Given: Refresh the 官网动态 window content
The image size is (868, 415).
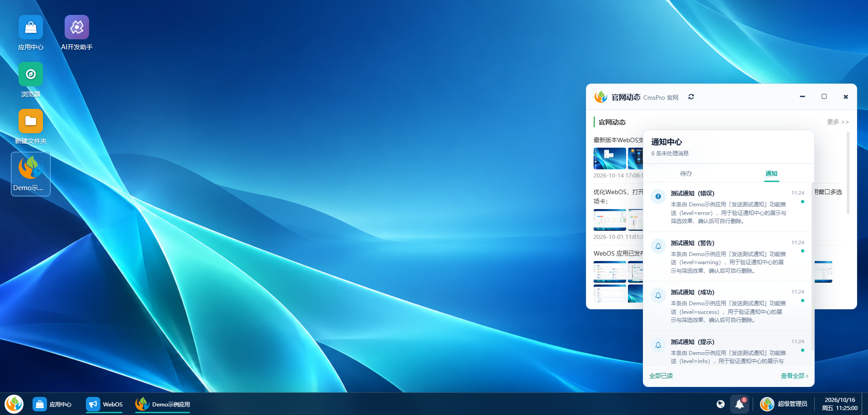Looking at the screenshot, I should (x=691, y=97).
